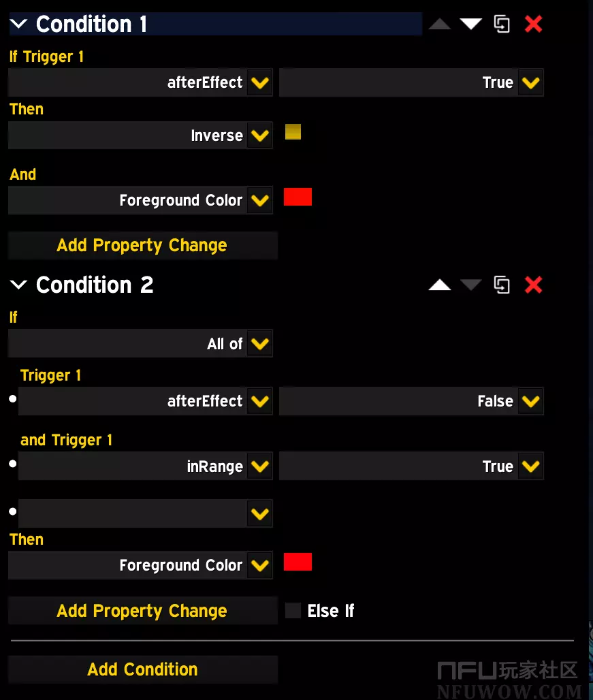The height and width of the screenshot is (700, 593).
Task: Move Condition 1 up
Action: click(x=439, y=24)
